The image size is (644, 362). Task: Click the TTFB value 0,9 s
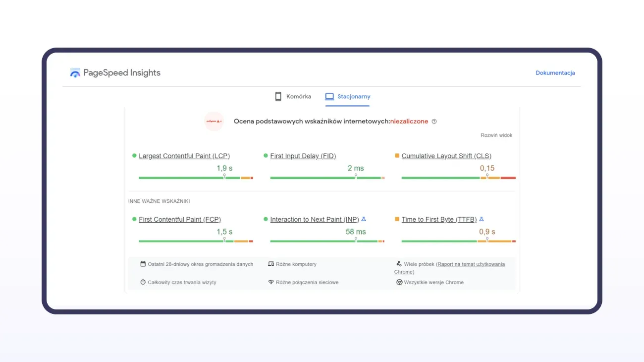487,232
